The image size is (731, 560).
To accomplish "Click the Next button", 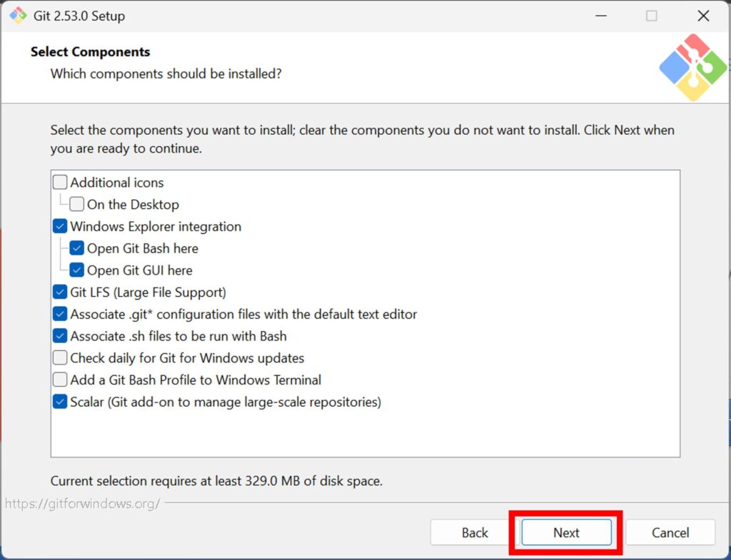I will [x=566, y=533].
